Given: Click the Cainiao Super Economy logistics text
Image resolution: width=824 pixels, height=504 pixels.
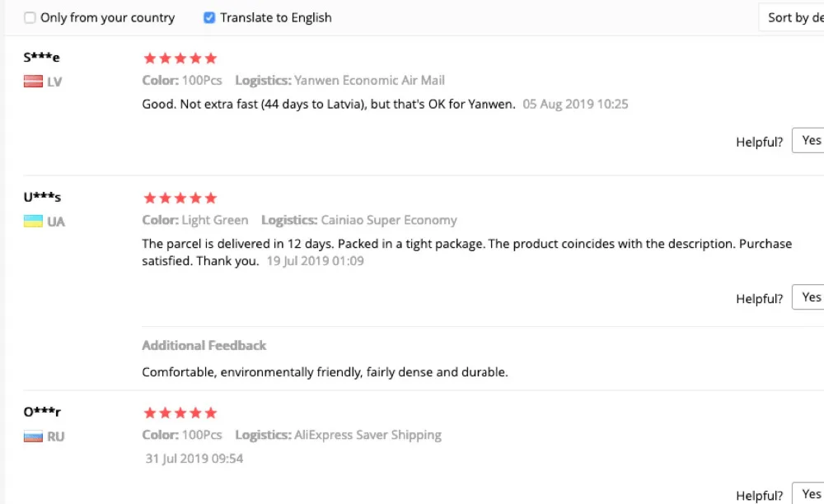Looking at the screenshot, I should [389, 221].
